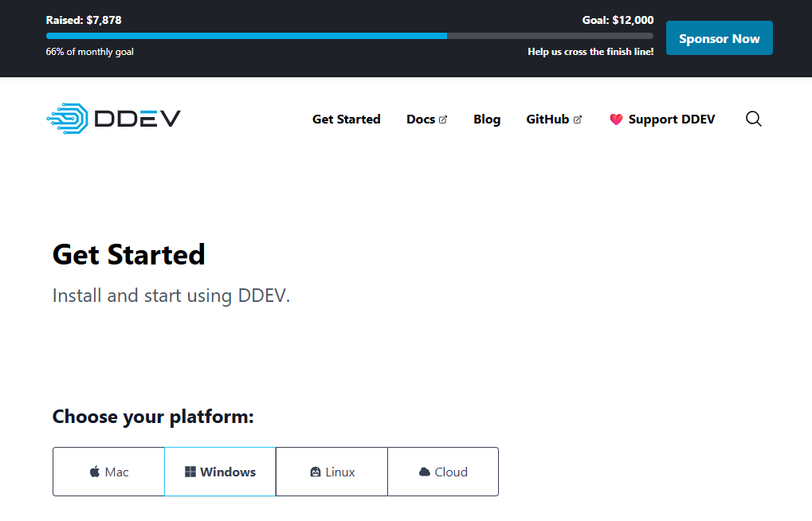Click the fundraising progress bar

coord(350,36)
